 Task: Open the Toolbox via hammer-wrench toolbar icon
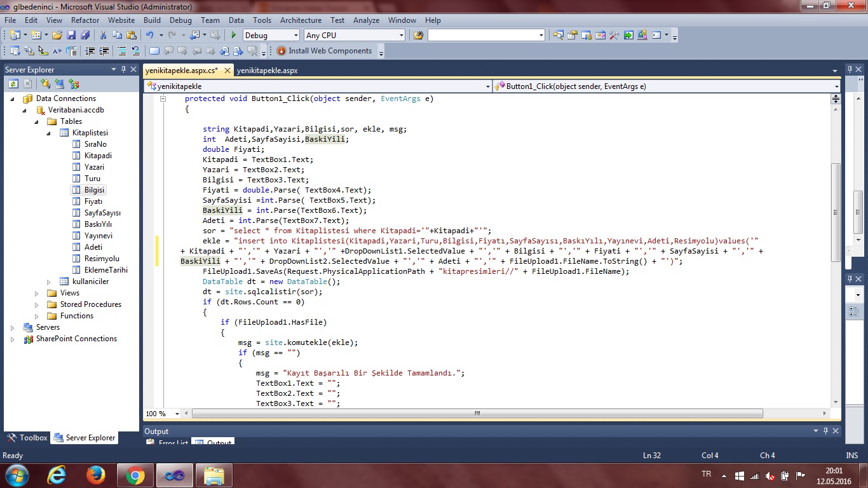614,35
